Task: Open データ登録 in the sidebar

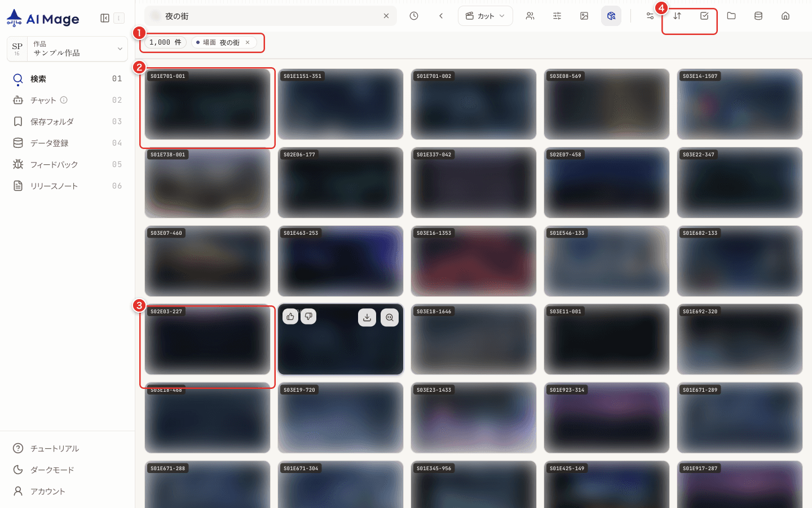Action: pyautogui.click(x=67, y=143)
